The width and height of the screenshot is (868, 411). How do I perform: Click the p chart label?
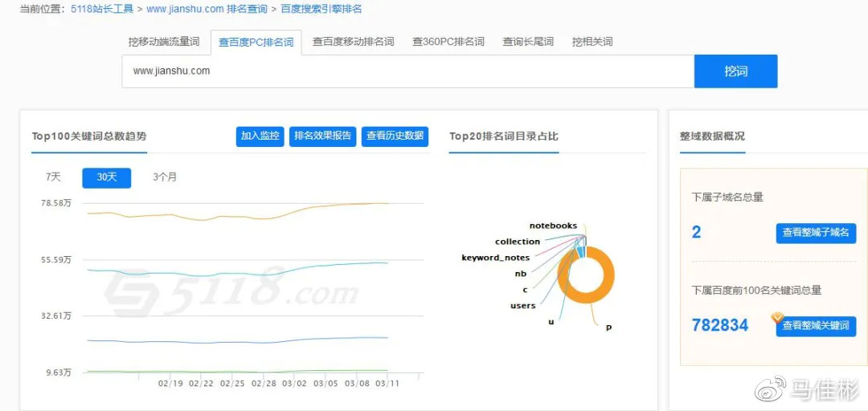pyautogui.click(x=608, y=328)
